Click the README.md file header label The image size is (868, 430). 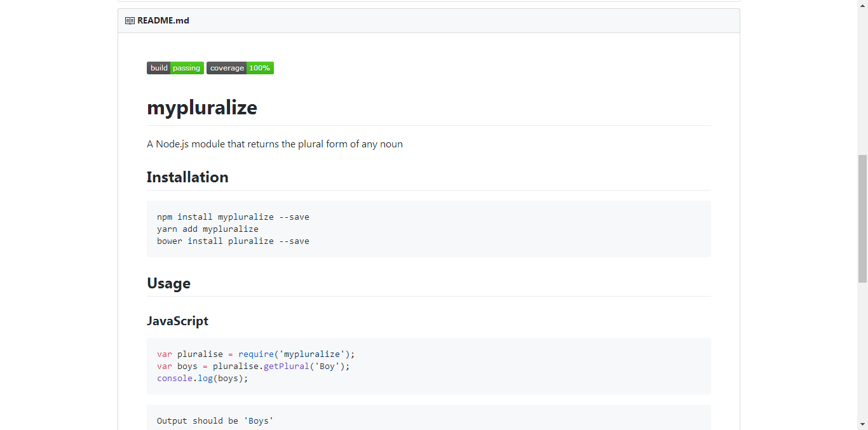163,21
